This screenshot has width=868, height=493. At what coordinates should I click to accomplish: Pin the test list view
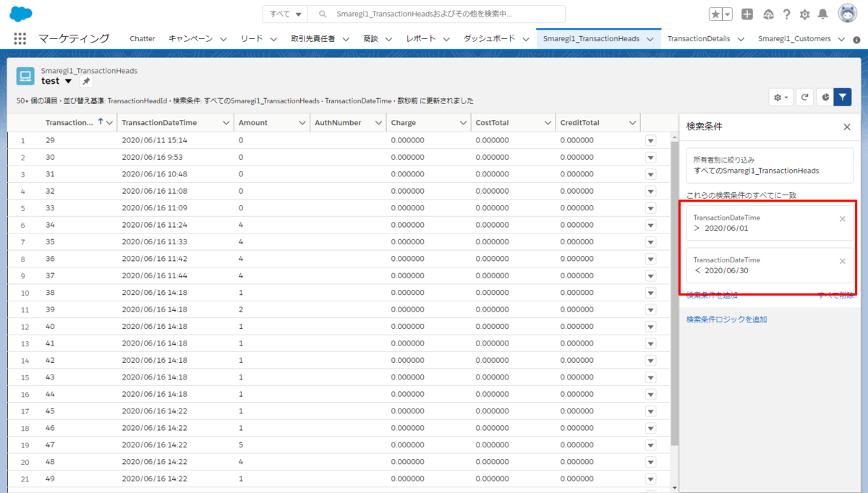(x=86, y=82)
